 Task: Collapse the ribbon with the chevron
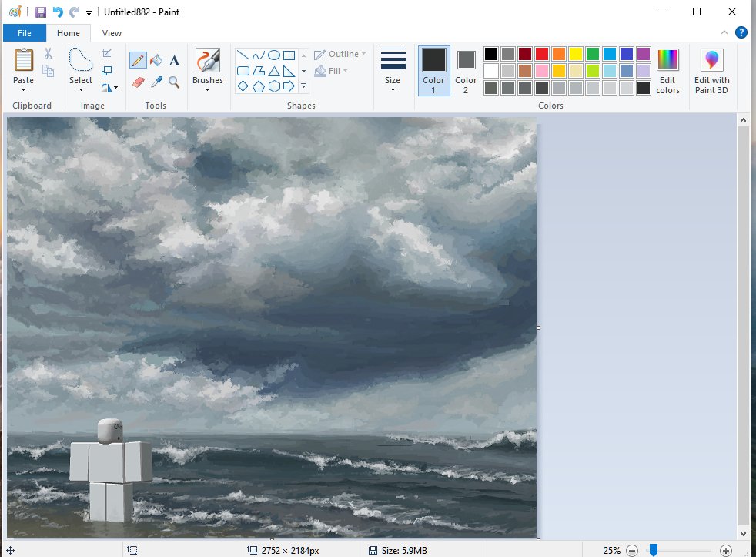[724, 32]
